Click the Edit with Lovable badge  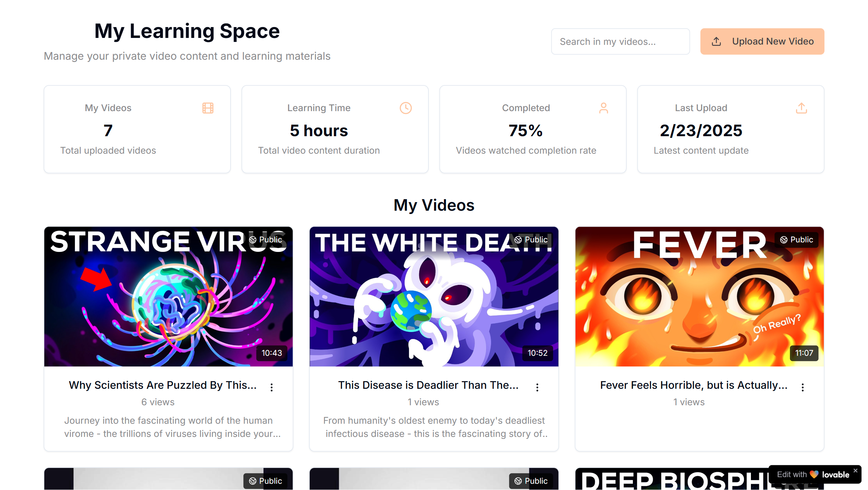tap(813, 475)
